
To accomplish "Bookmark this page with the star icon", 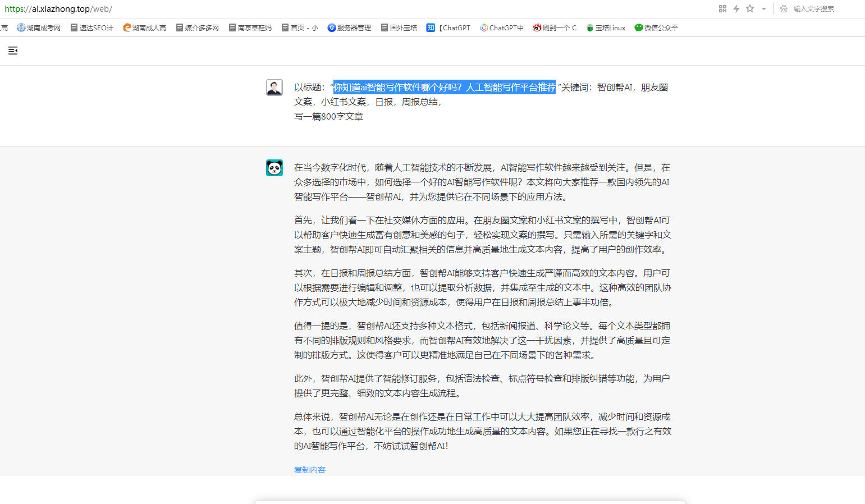I will point(750,8).
